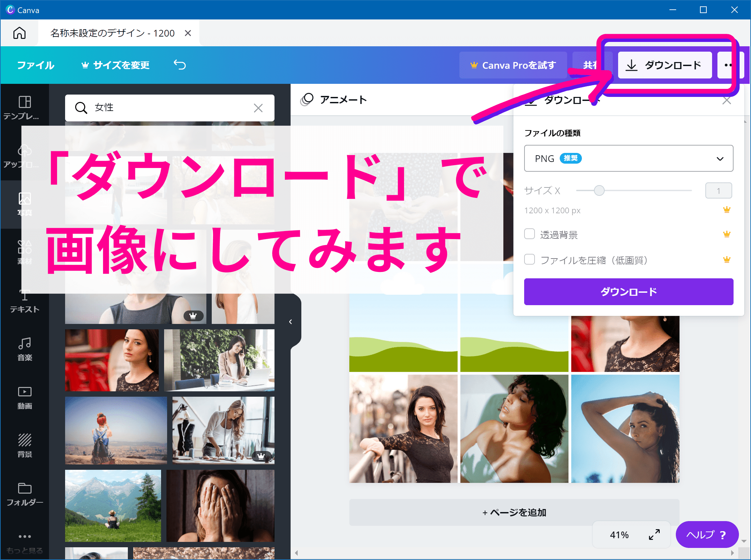Go to the Canva home icon
Image resolution: width=751 pixels, height=560 pixels.
coord(19,33)
